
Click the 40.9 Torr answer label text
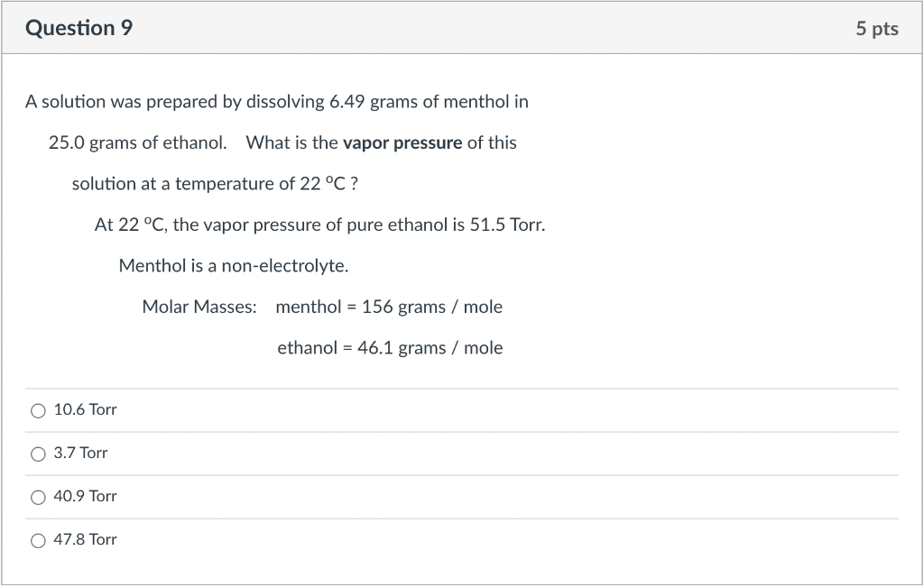pyautogui.click(x=84, y=496)
